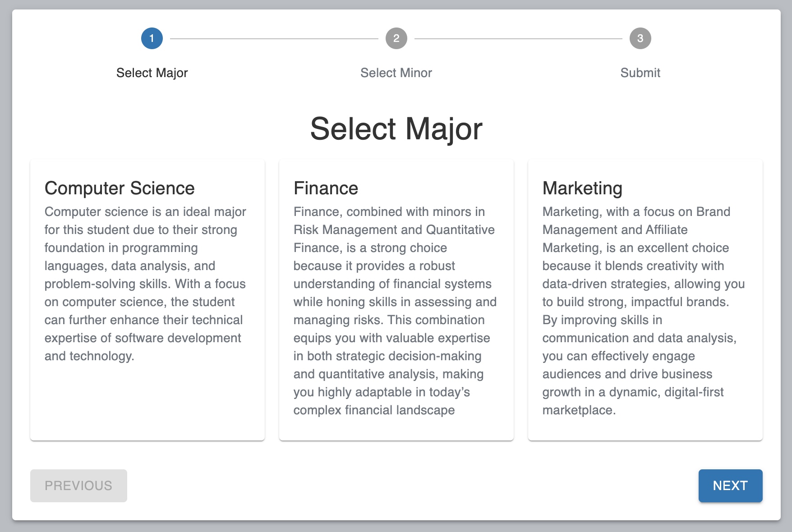
Task: Click the Marketing description paragraph
Action: [644, 311]
